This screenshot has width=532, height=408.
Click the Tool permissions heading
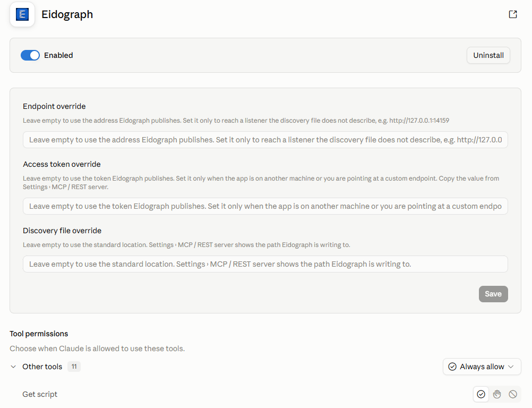39,334
